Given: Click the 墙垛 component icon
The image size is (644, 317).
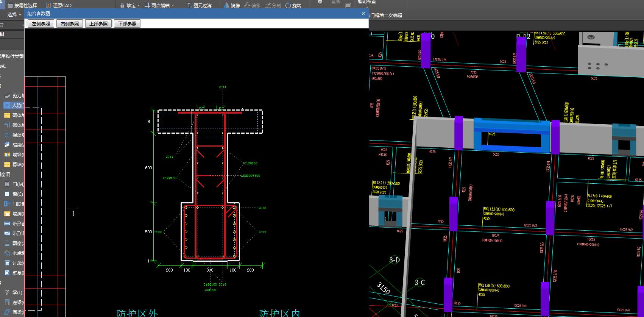Looking at the screenshot, I should tap(7, 155).
